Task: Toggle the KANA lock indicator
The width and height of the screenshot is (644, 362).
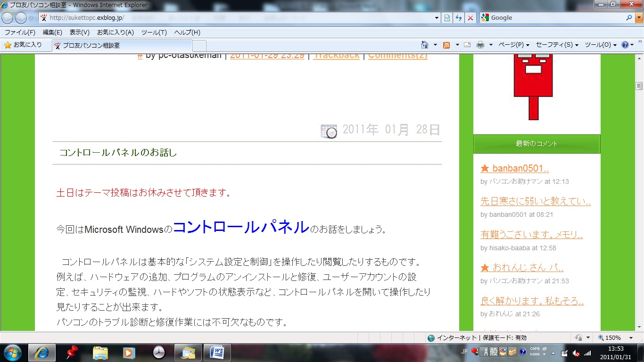Action: point(535,354)
